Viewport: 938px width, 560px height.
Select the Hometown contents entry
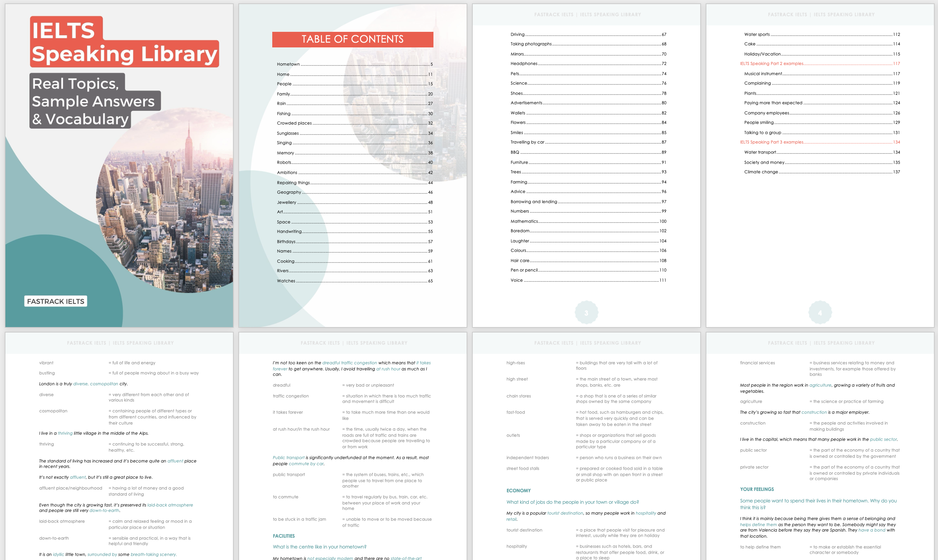[x=355, y=64]
